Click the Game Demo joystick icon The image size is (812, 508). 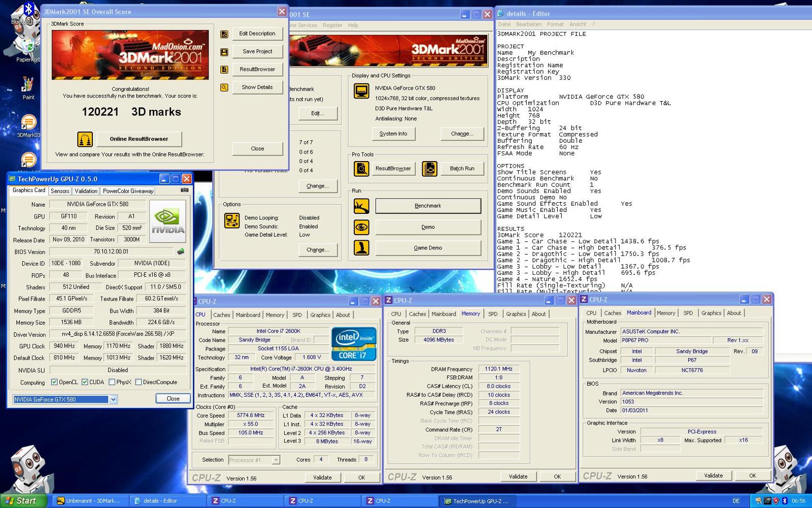click(361, 248)
